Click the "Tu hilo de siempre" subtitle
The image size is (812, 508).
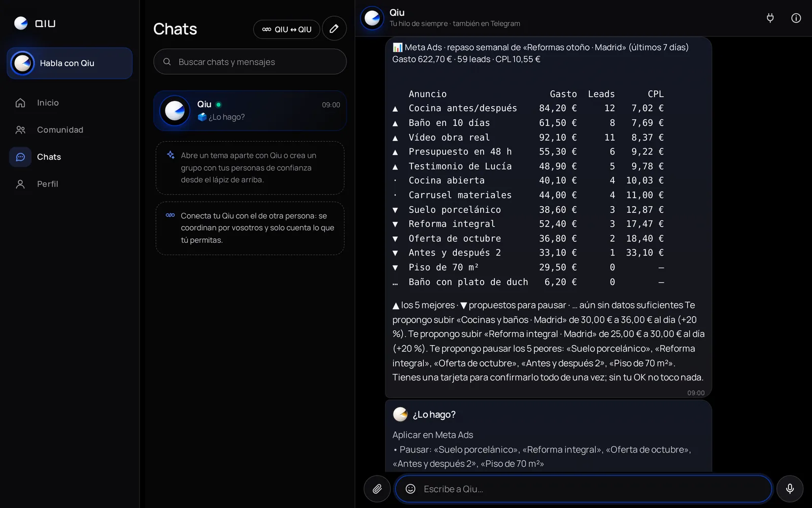[x=455, y=24]
